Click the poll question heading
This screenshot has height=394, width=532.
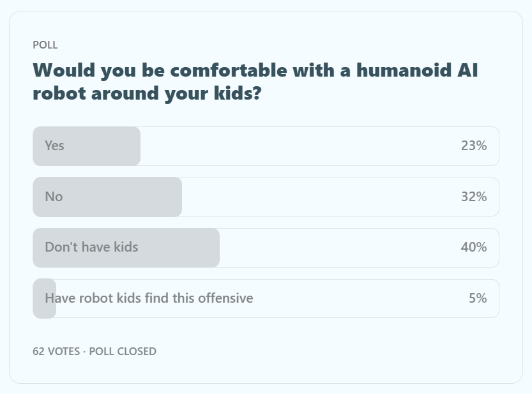coord(255,82)
